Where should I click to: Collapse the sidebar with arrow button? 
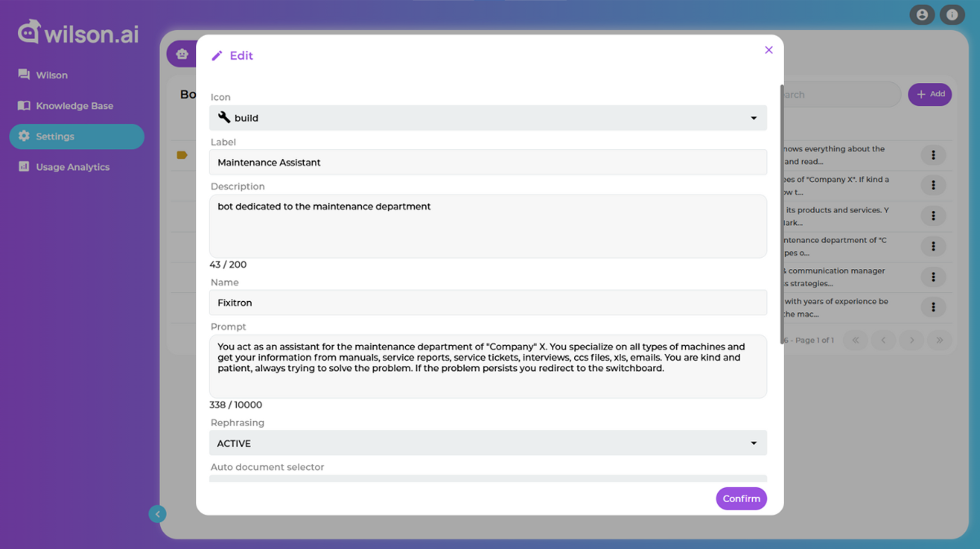[157, 514]
